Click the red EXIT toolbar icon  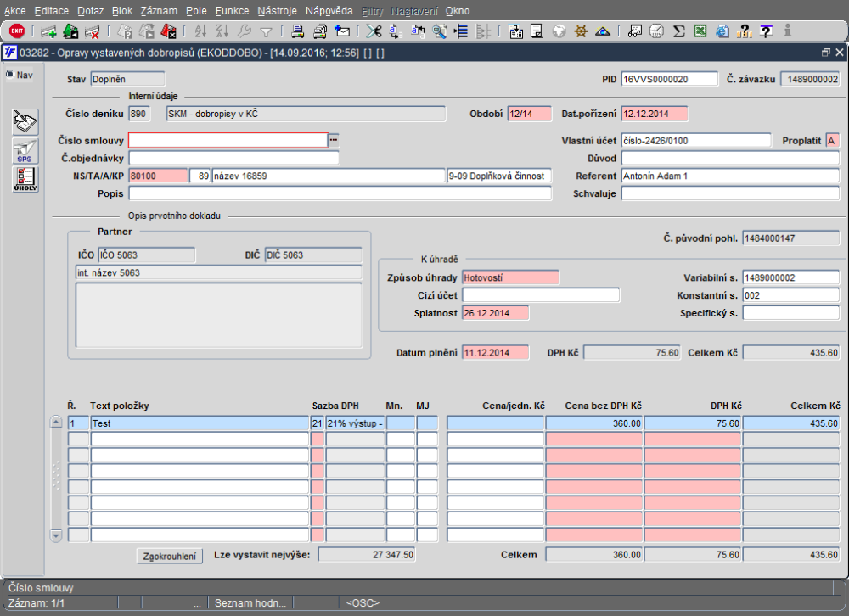(16, 31)
